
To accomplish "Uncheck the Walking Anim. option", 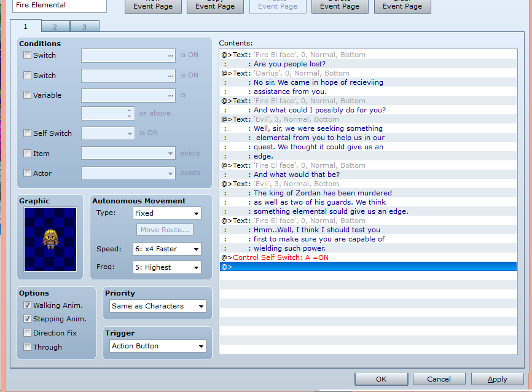I will pos(27,305).
